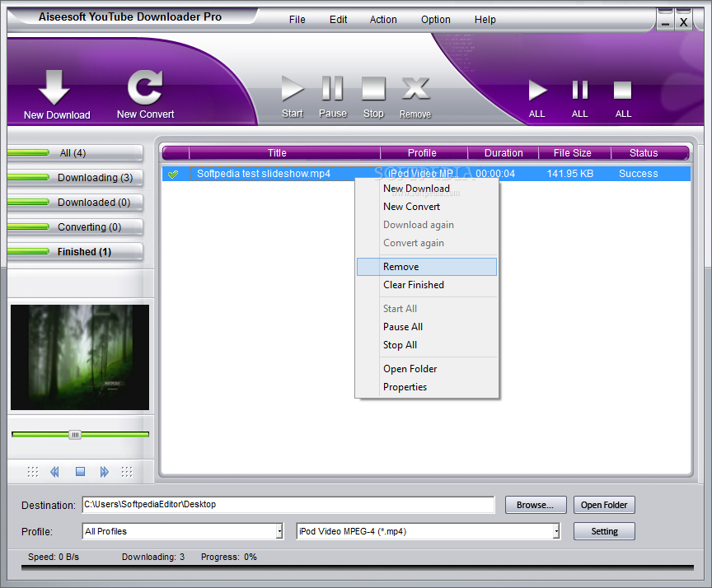Show the Converting (0) list

(x=75, y=226)
